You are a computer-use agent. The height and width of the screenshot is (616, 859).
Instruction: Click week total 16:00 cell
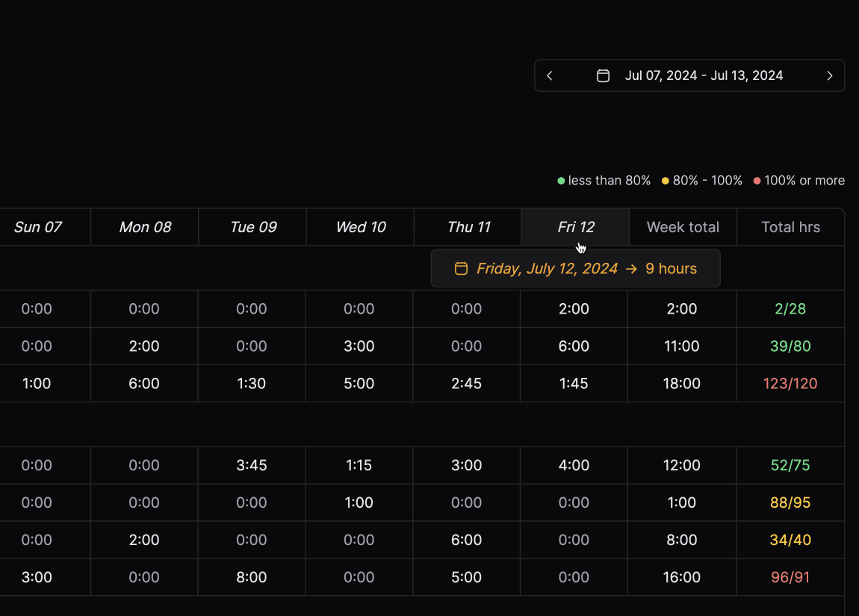point(681,577)
